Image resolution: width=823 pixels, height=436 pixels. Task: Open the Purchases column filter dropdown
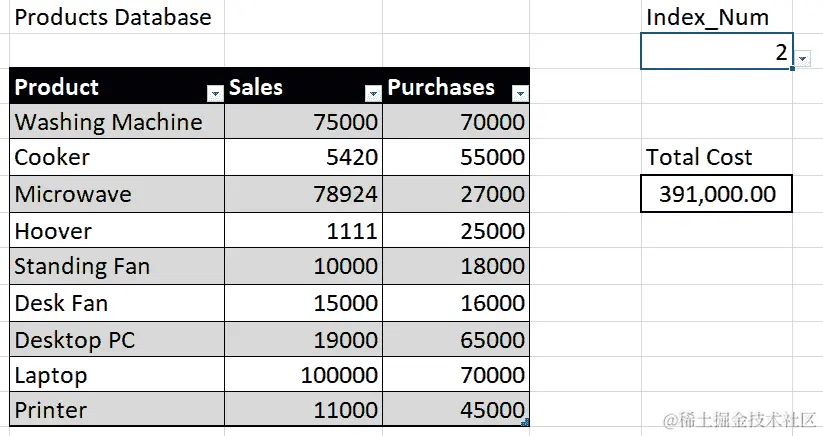click(520, 94)
